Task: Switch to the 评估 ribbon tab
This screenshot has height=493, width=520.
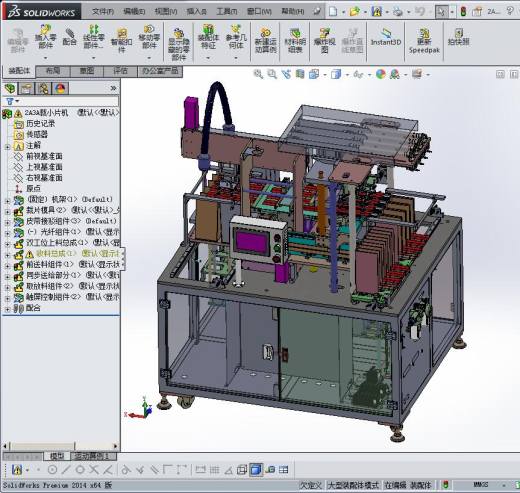Action: (x=120, y=71)
